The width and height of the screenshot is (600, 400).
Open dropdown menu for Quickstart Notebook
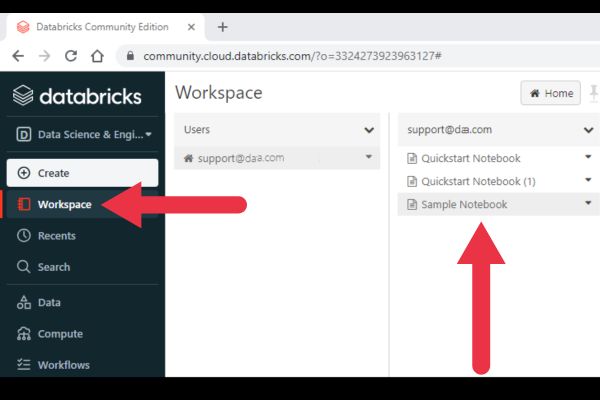(588, 157)
